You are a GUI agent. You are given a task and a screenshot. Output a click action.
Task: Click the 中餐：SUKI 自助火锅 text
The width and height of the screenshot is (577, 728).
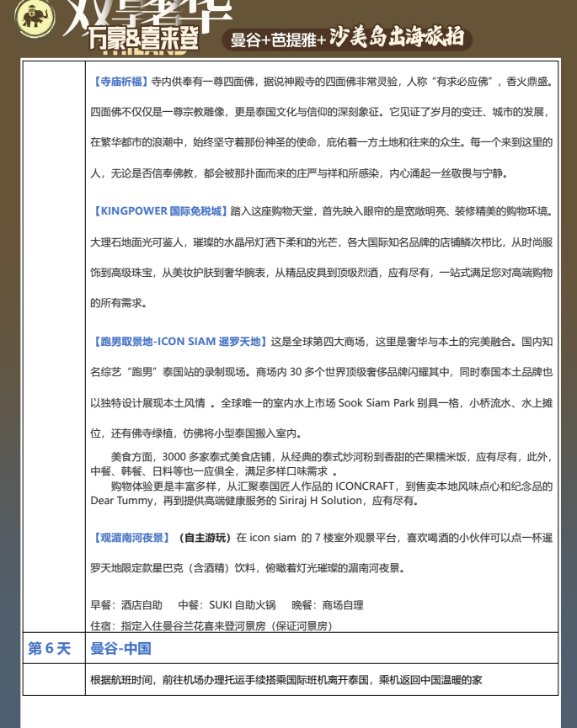click(227, 605)
